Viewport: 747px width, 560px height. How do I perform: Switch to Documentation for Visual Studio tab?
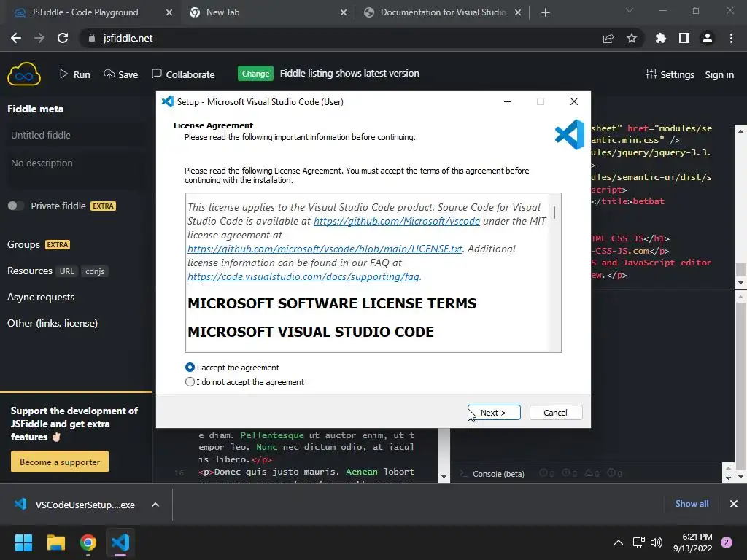pyautogui.click(x=442, y=12)
